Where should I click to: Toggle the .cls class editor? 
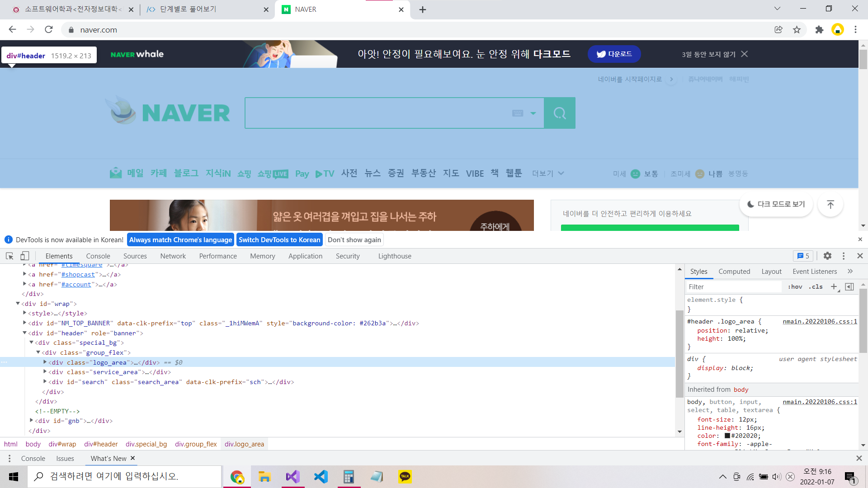[816, 286]
